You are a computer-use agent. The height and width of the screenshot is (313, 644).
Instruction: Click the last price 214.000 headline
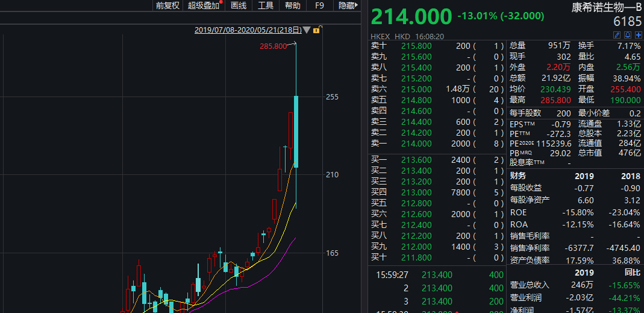411,17
